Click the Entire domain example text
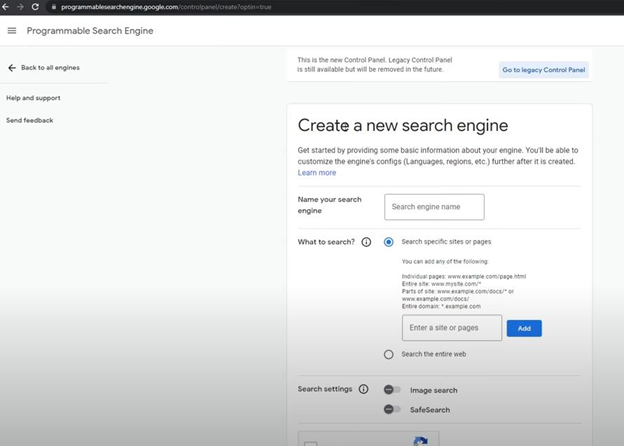Viewport: 624px width, 446px height. click(x=441, y=306)
